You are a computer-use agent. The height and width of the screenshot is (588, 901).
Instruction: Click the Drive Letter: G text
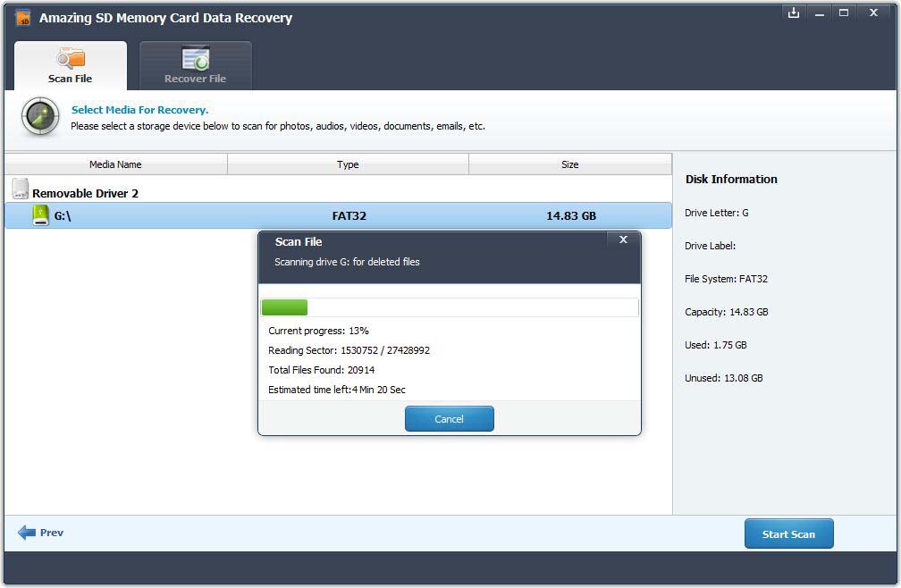pos(717,213)
